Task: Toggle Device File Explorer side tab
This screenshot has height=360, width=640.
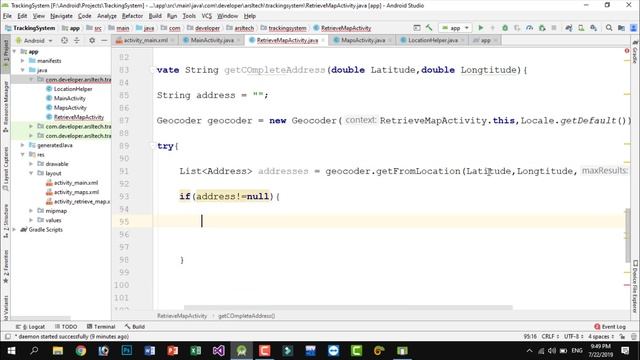Action: pos(635,287)
